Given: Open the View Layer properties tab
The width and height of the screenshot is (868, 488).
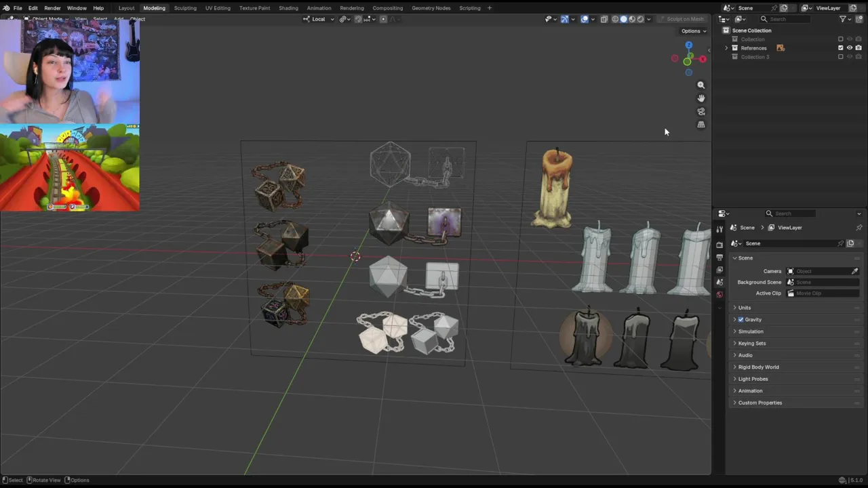Looking at the screenshot, I should click(x=719, y=270).
